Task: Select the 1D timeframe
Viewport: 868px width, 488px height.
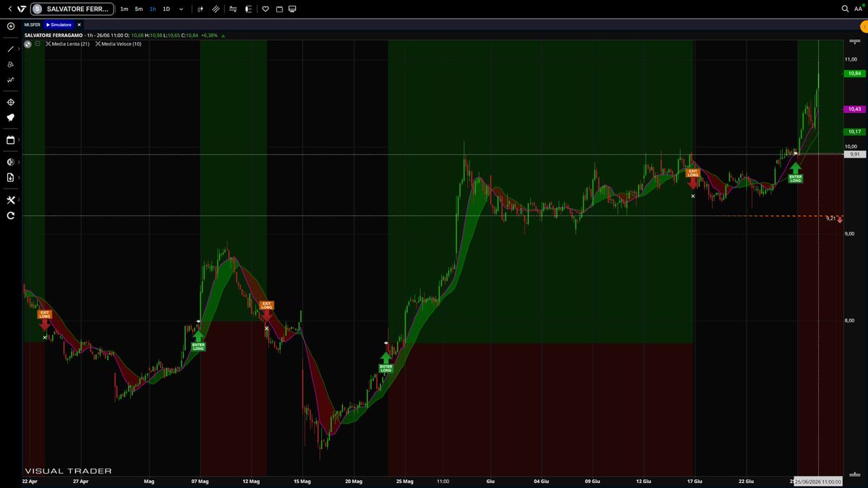Action: pyautogui.click(x=166, y=9)
